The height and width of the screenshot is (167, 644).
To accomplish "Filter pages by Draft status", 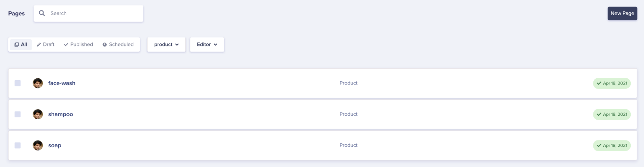I will (x=45, y=44).
